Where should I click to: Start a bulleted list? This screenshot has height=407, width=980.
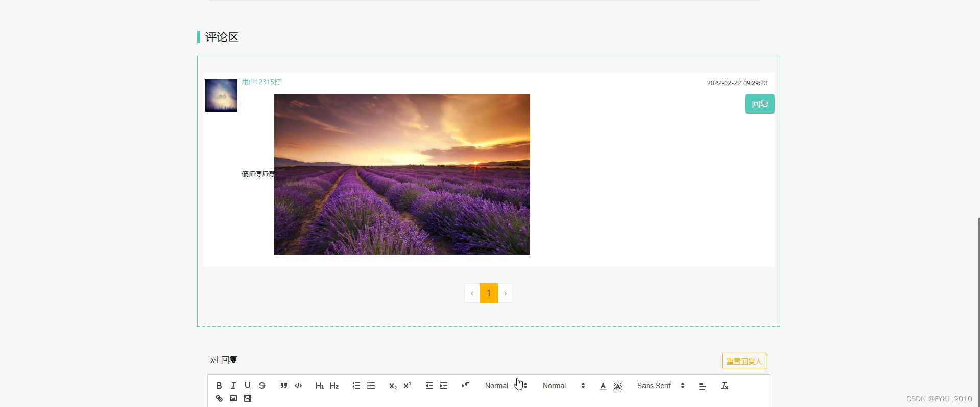point(371,386)
